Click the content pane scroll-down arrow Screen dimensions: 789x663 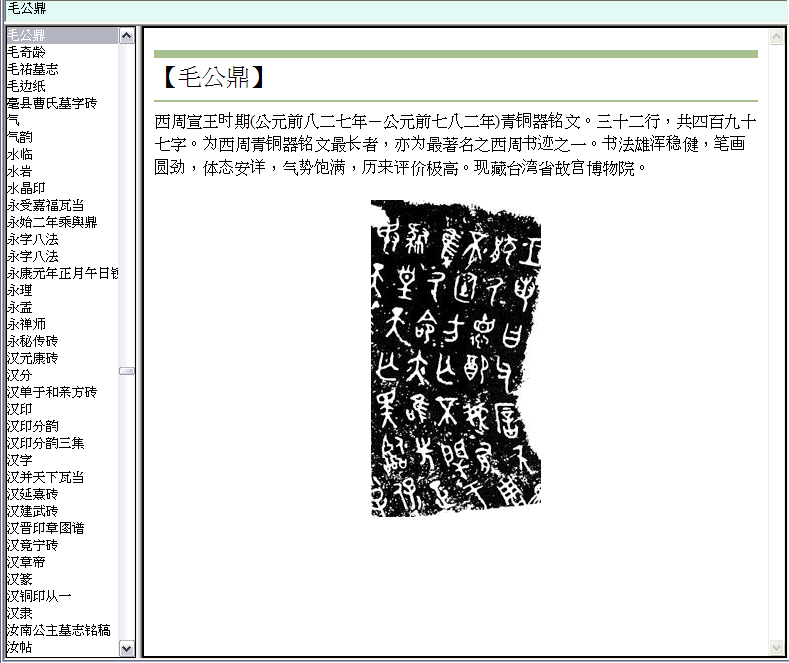[776, 647]
